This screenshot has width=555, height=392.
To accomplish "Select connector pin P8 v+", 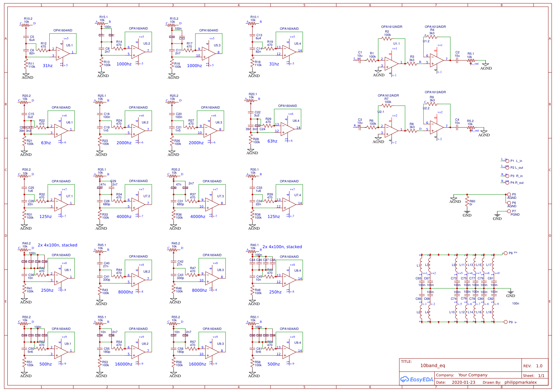I will coord(506,253).
